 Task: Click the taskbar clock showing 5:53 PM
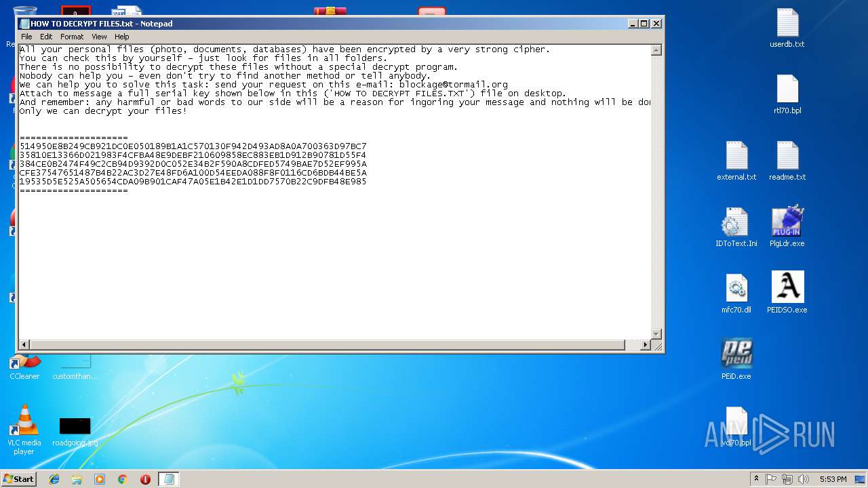tap(833, 479)
